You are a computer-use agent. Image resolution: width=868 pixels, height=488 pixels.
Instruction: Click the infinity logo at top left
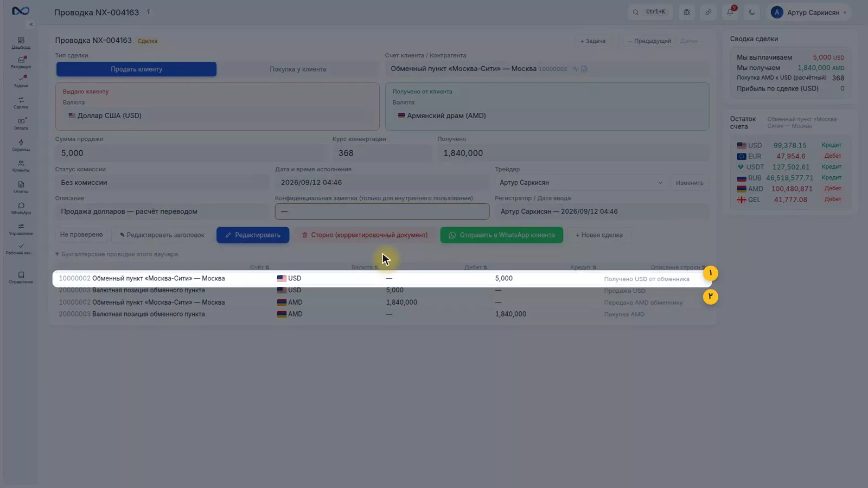tap(21, 11)
